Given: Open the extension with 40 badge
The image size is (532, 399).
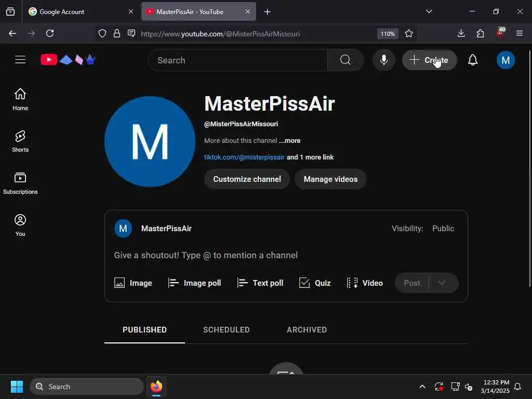Looking at the screenshot, I should [500, 33].
